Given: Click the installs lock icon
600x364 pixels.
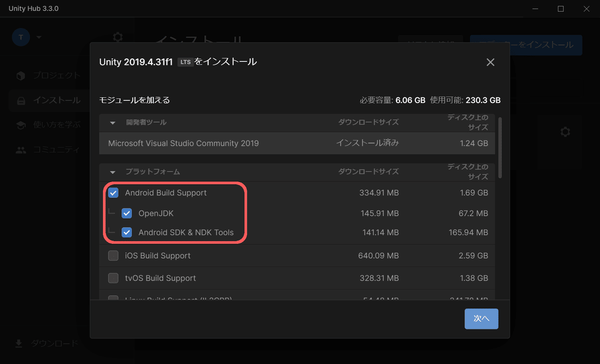Looking at the screenshot, I should click(x=20, y=100).
